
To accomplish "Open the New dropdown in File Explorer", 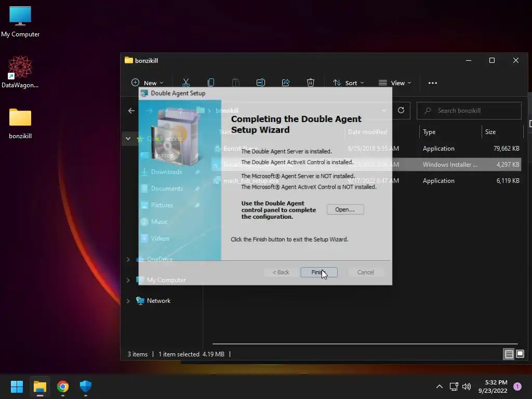I will pyautogui.click(x=147, y=83).
